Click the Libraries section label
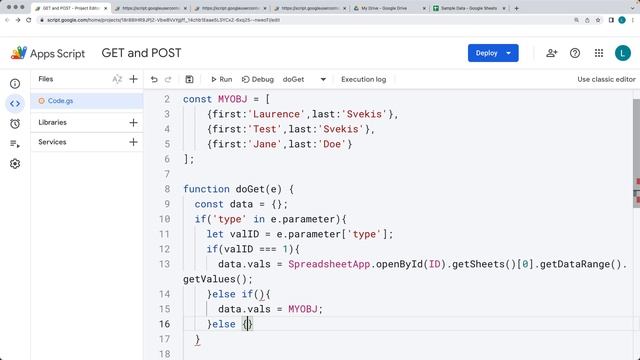This screenshot has width=640, height=360. tap(52, 122)
